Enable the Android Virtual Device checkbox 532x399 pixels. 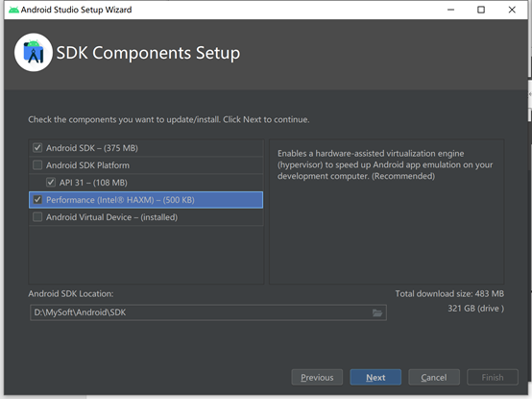37,217
